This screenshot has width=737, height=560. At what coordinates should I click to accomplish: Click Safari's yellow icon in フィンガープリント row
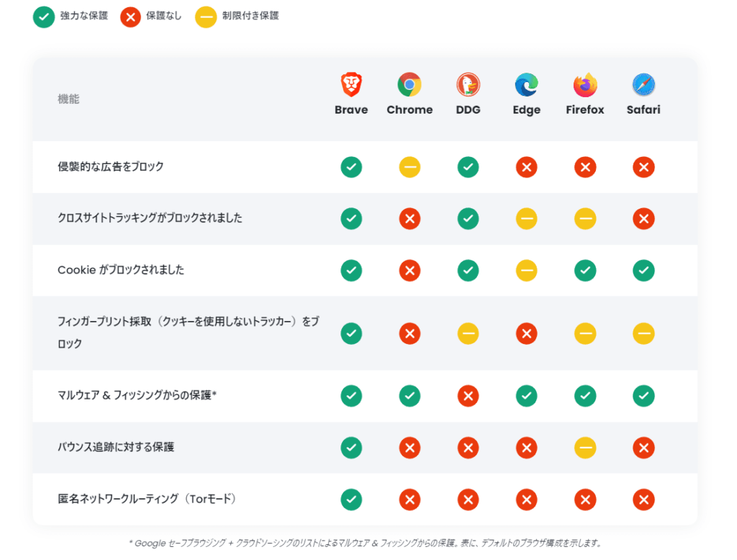point(643,333)
